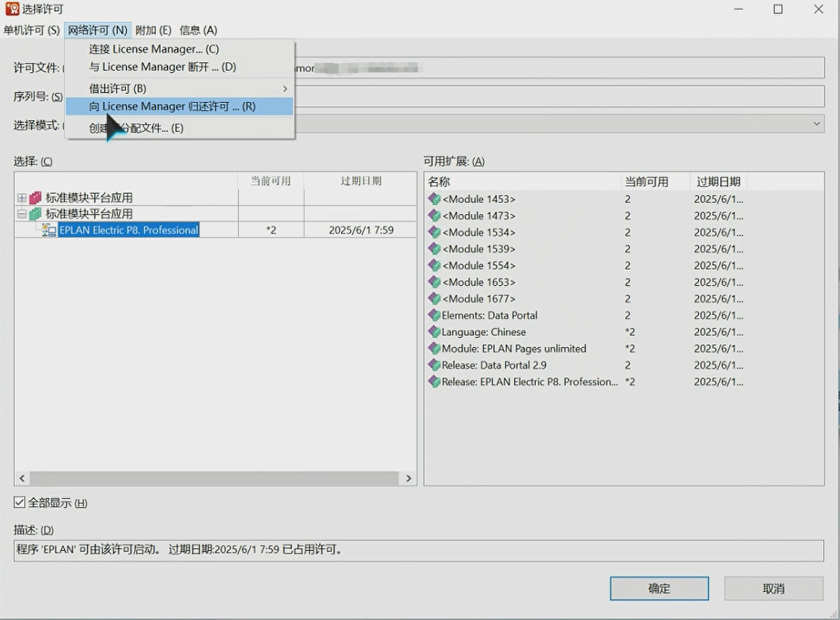Click the icon next to <Module 1473>
The height and width of the screenshot is (620, 840).
pyautogui.click(x=435, y=216)
